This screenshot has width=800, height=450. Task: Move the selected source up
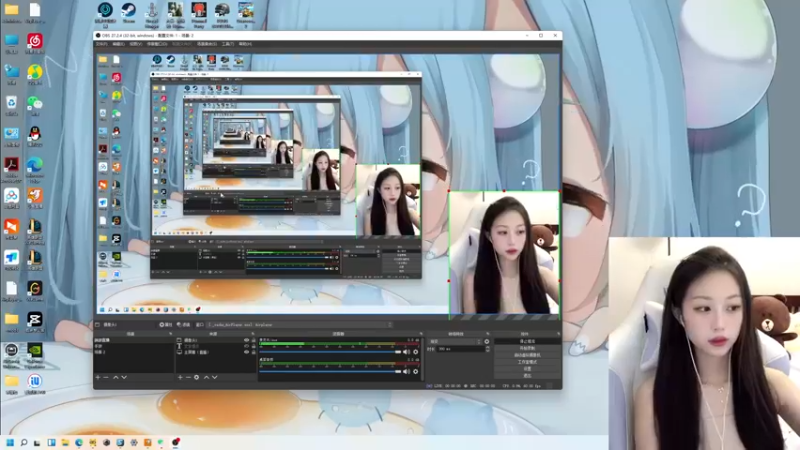(x=207, y=378)
